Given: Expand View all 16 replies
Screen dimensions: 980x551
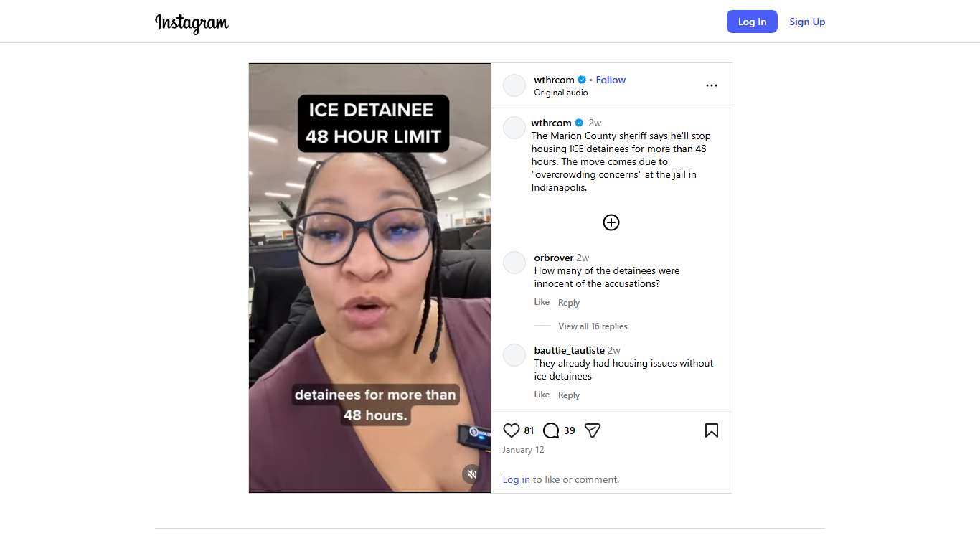Looking at the screenshot, I should 593,326.
